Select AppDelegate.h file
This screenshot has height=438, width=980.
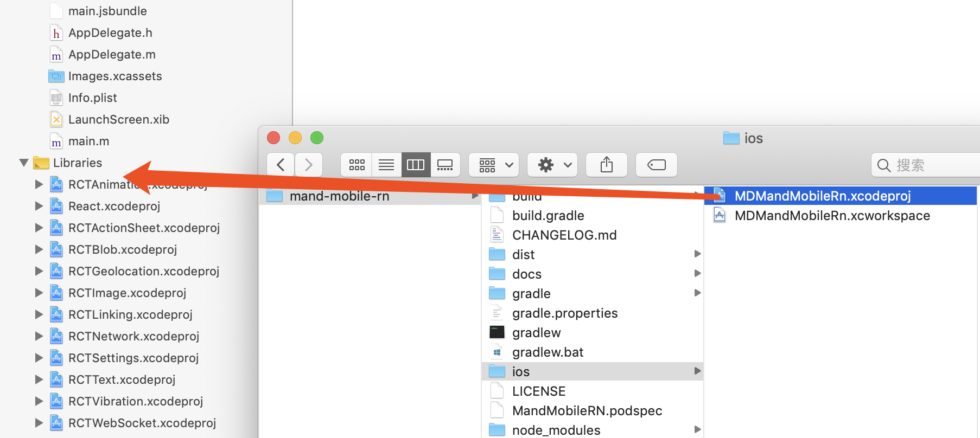pyautogui.click(x=110, y=33)
